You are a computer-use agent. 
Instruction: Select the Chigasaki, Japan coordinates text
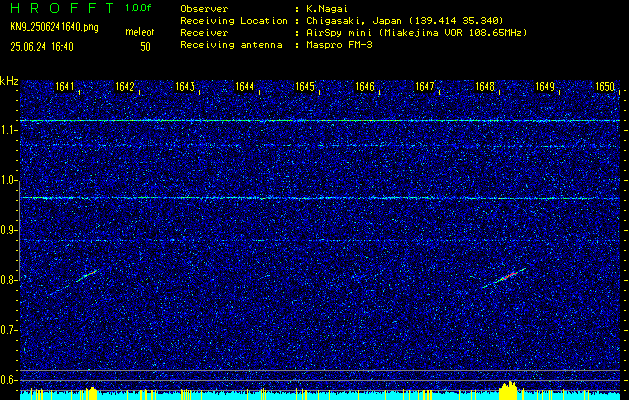(405, 21)
